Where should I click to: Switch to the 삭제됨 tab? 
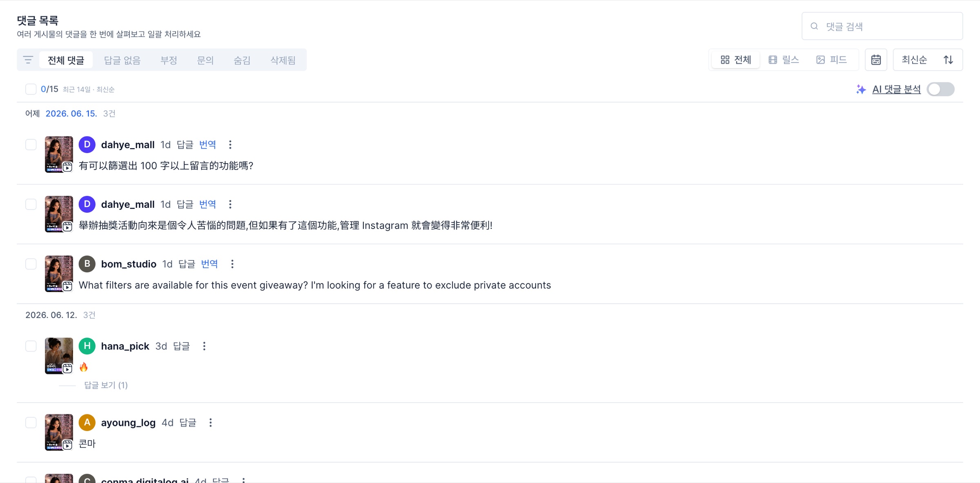coord(283,60)
